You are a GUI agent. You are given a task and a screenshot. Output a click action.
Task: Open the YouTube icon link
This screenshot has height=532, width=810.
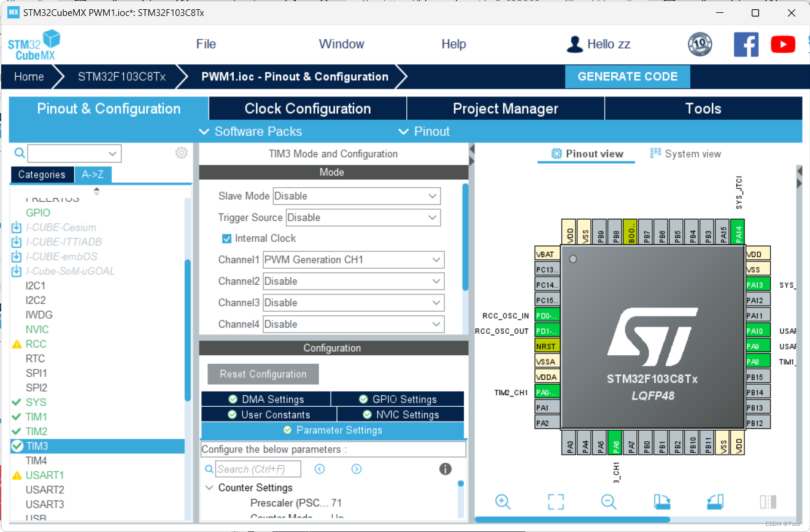[783, 44]
